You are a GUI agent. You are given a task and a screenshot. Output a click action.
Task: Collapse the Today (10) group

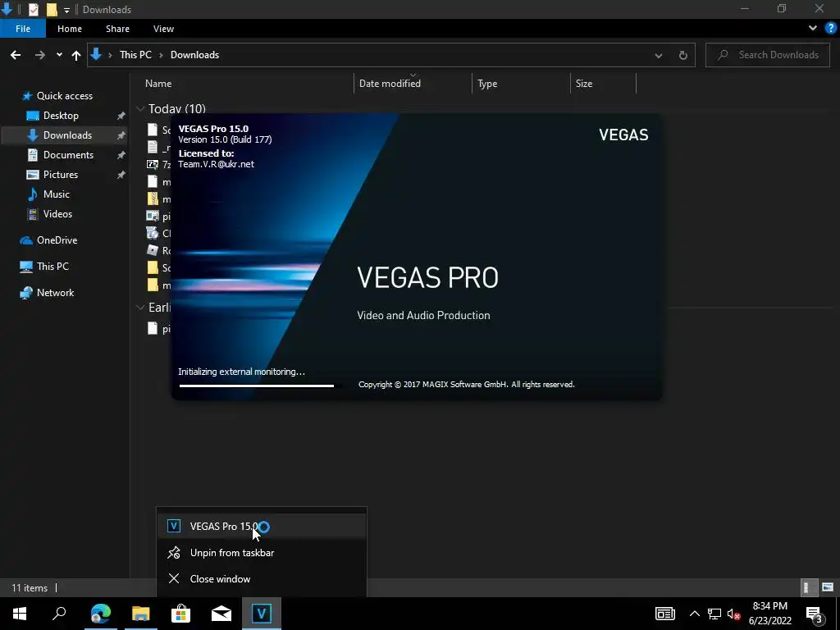[140, 109]
